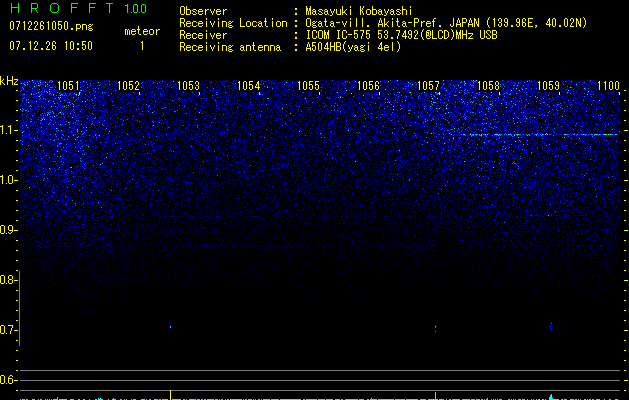Click the meteor echo blob near 1059
The height and width of the screenshot is (400, 629).
(x=551, y=326)
